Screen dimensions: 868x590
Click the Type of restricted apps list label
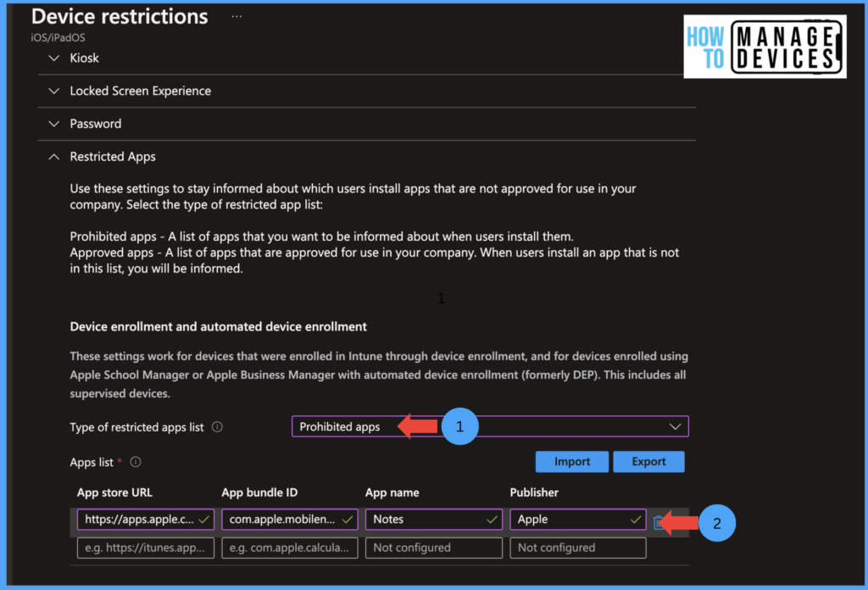(x=136, y=427)
